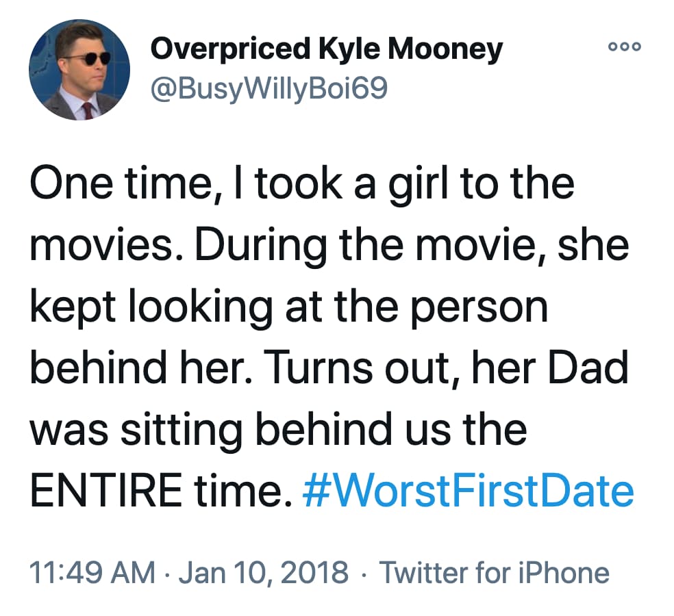Viewport: 674px width, 616px height.
Task: Open the three-dot more options menu
Action: [x=624, y=47]
